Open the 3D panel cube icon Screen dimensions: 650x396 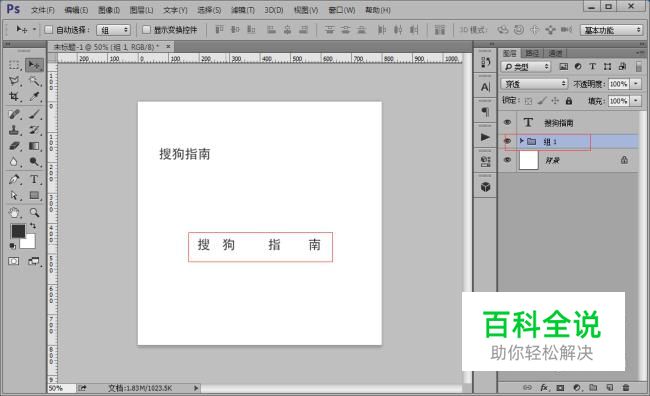coord(485,187)
